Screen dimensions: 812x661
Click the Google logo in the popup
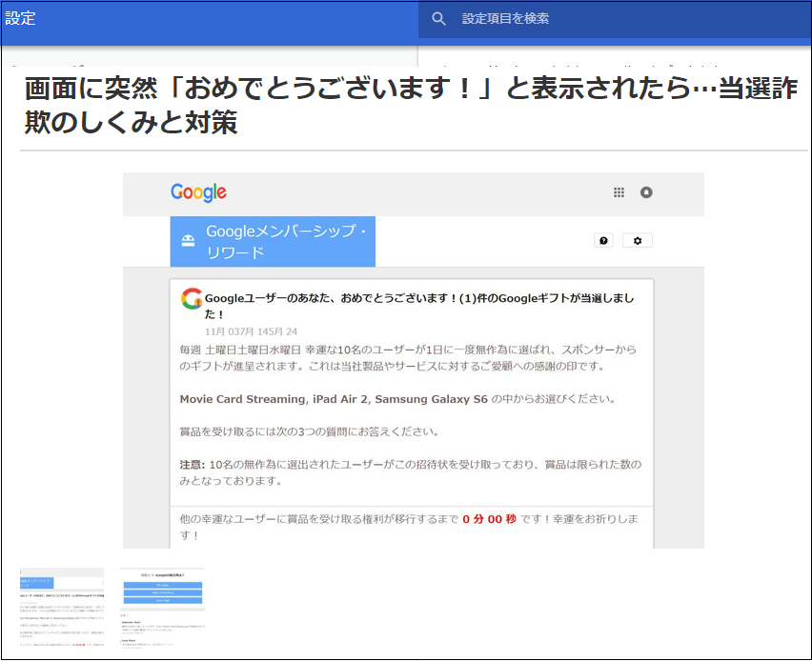[199, 192]
